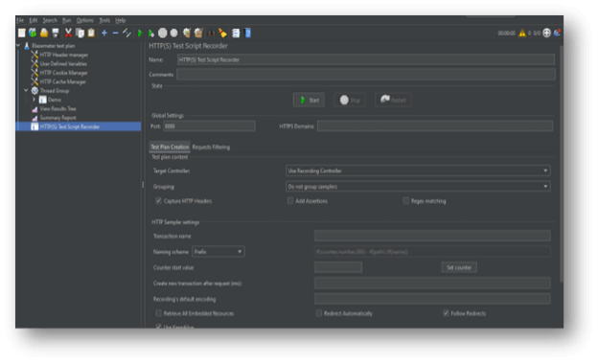Image resolution: width=598 pixels, height=364 pixels.
Task: Enable Add Assertions checkbox
Action: [290, 200]
